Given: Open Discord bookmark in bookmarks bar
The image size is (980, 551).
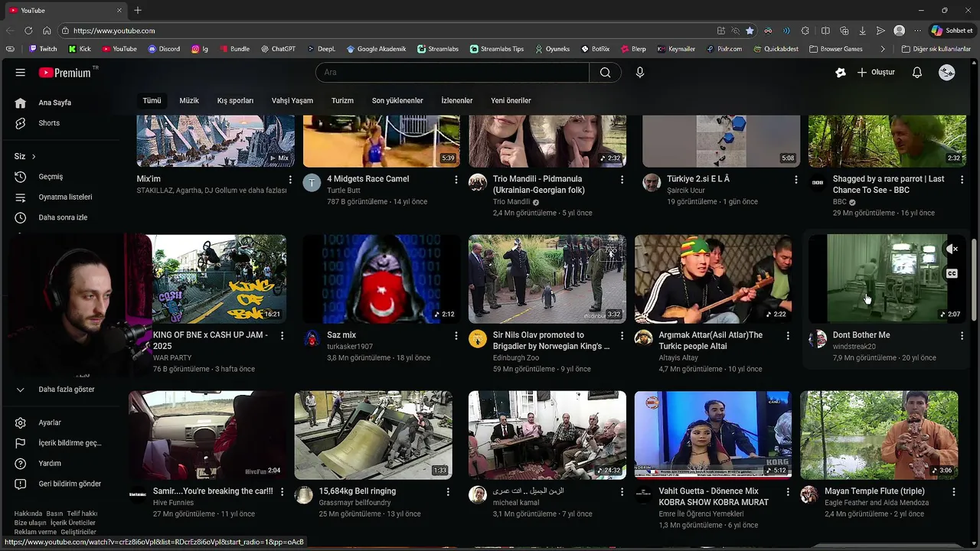Looking at the screenshot, I should tap(164, 49).
